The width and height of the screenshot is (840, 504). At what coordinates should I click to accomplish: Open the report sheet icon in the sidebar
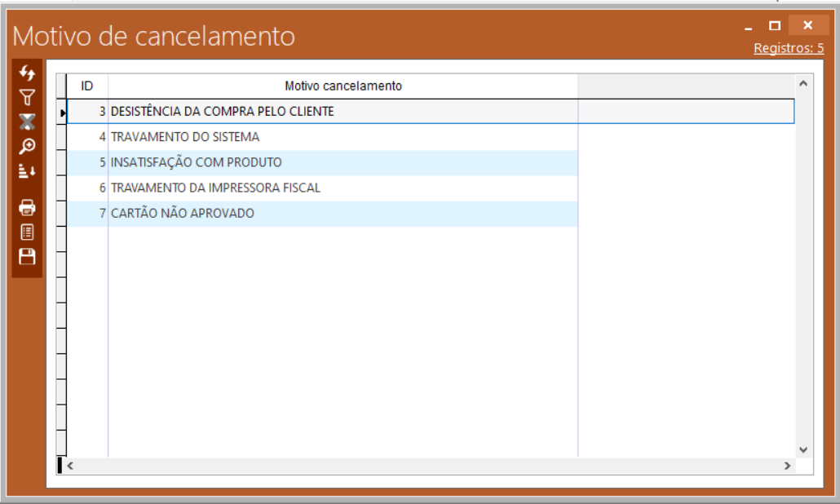click(27, 232)
